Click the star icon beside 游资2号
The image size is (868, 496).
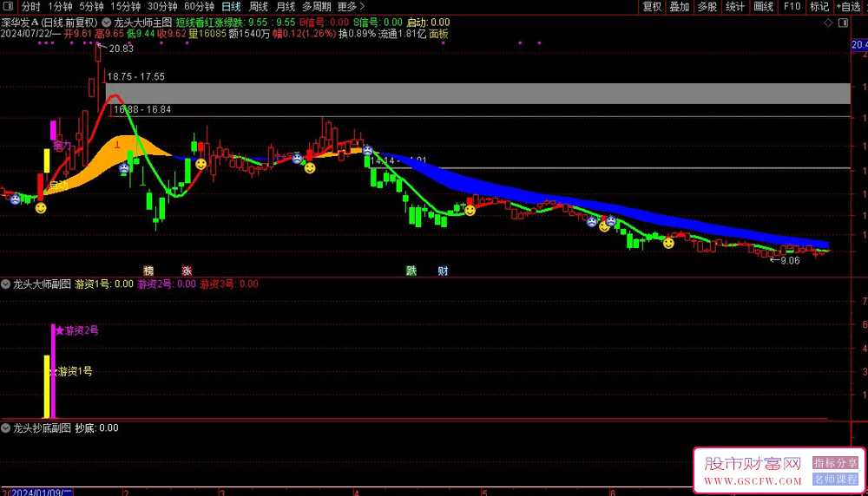point(60,330)
